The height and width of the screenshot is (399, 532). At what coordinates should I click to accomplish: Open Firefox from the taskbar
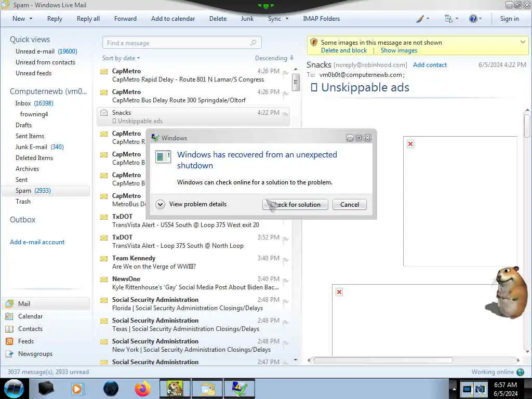(142, 389)
